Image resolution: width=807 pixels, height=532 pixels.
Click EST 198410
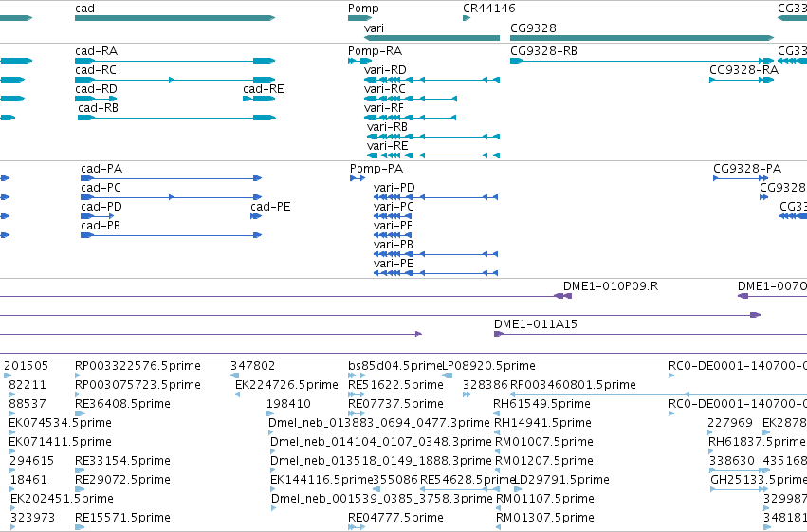coord(270,413)
